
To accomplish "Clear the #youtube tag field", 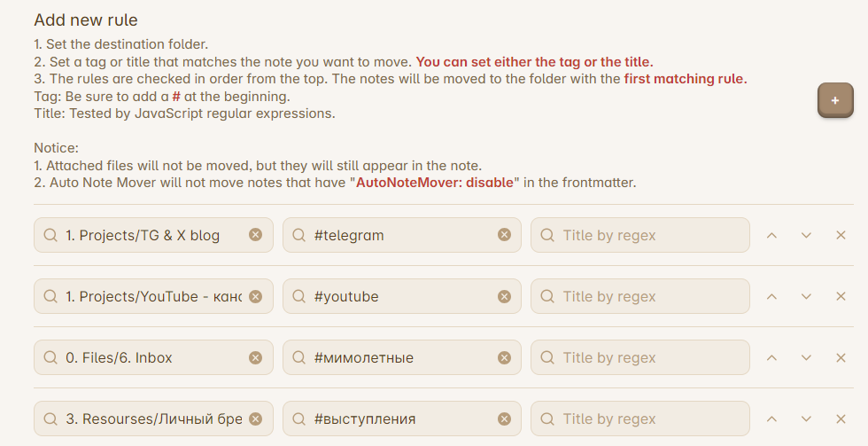I will pyautogui.click(x=504, y=296).
